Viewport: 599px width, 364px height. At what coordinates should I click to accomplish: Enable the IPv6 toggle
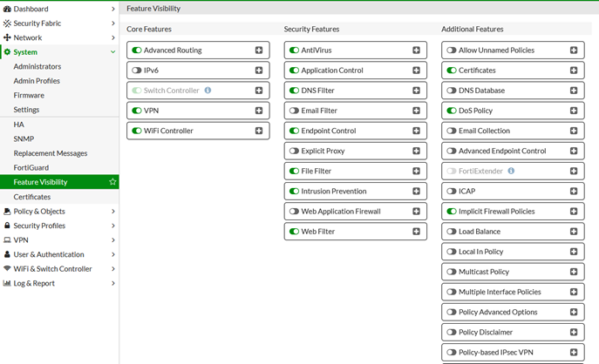pos(137,71)
